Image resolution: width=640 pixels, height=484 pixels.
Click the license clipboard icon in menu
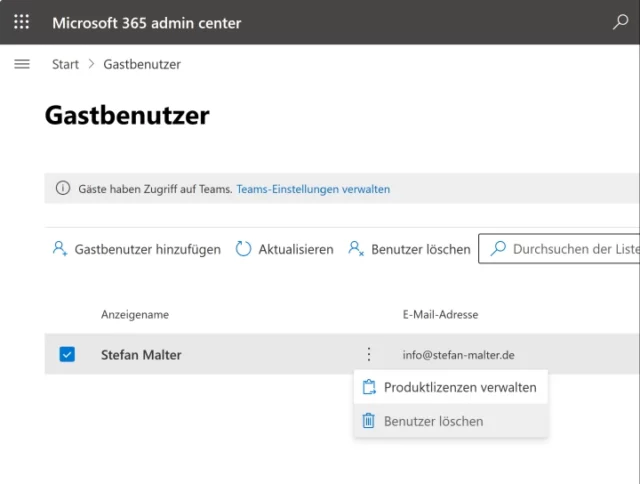pos(369,387)
